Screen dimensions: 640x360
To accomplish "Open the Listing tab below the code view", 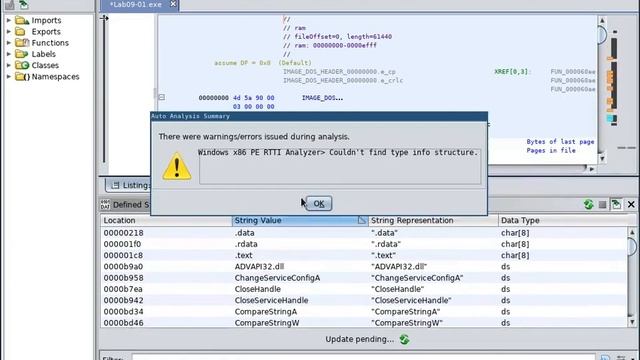I will click(x=131, y=185).
